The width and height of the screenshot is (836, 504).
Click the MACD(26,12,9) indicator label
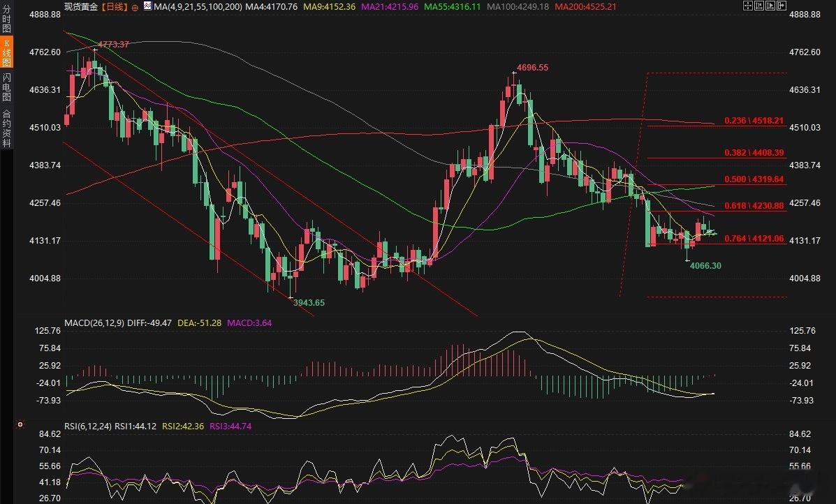tap(94, 323)
